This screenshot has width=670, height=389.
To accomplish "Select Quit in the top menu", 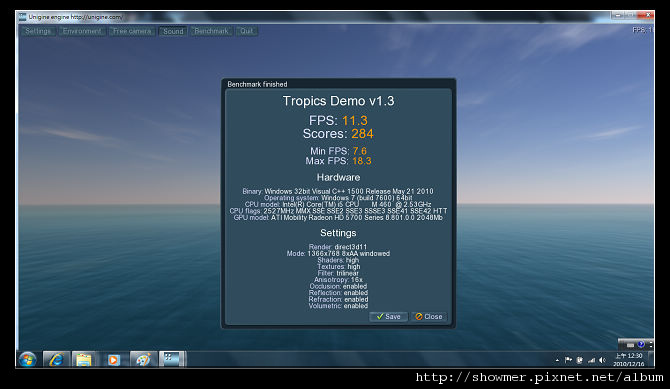I will point(247,31).
